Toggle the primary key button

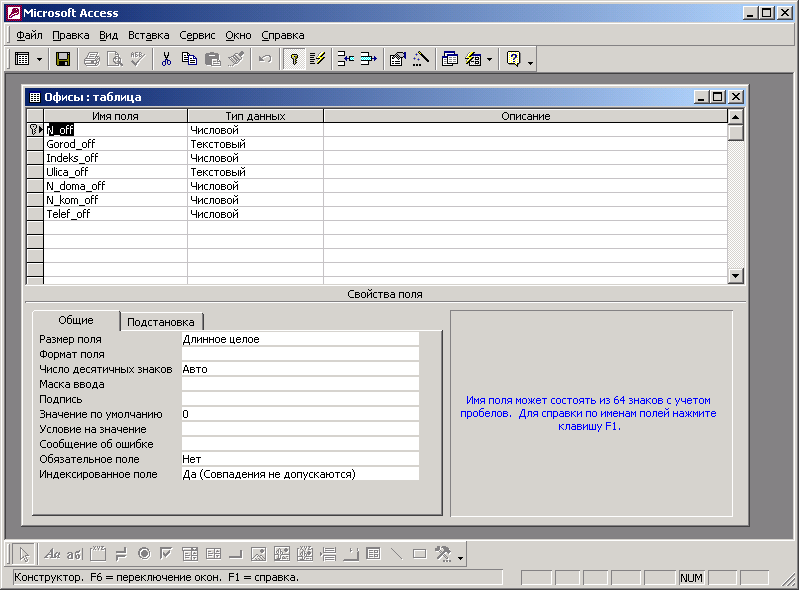pos(294,59)
